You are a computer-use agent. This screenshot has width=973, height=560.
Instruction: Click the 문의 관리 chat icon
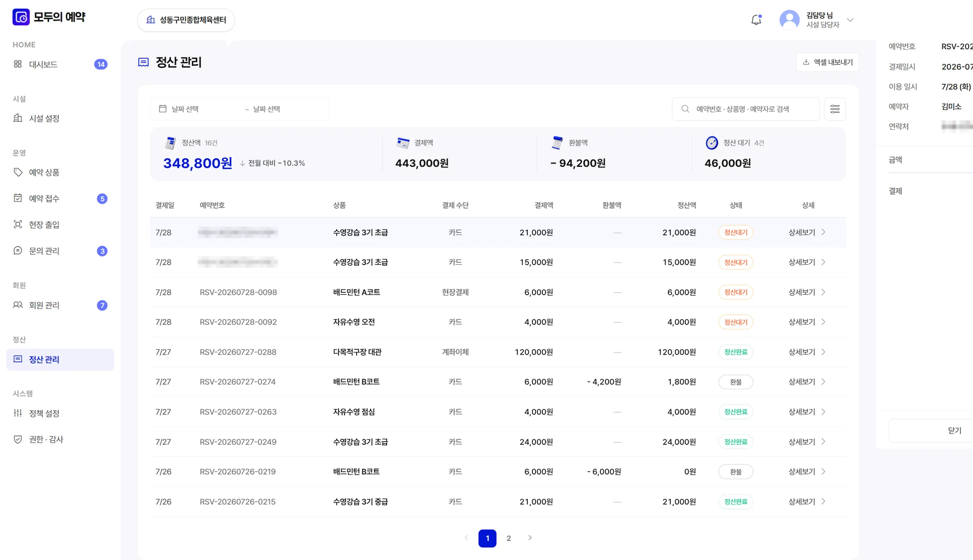point(18,251)
